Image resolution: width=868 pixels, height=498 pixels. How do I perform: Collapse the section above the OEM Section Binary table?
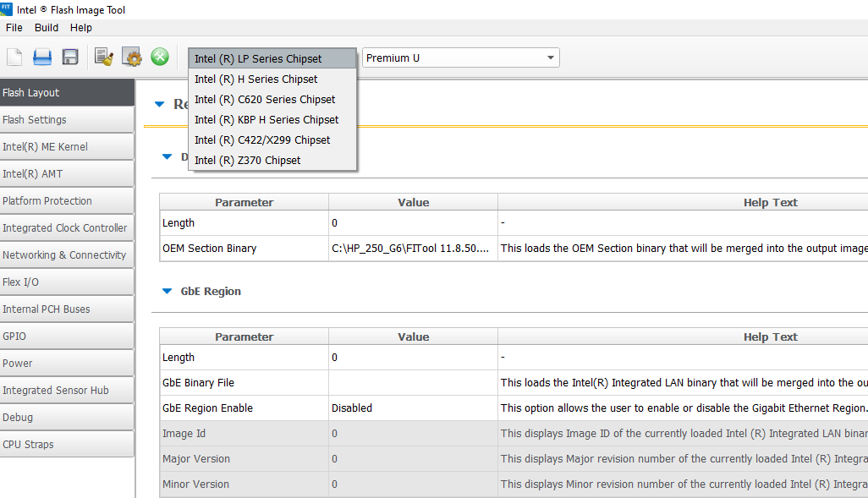[167, 156]
